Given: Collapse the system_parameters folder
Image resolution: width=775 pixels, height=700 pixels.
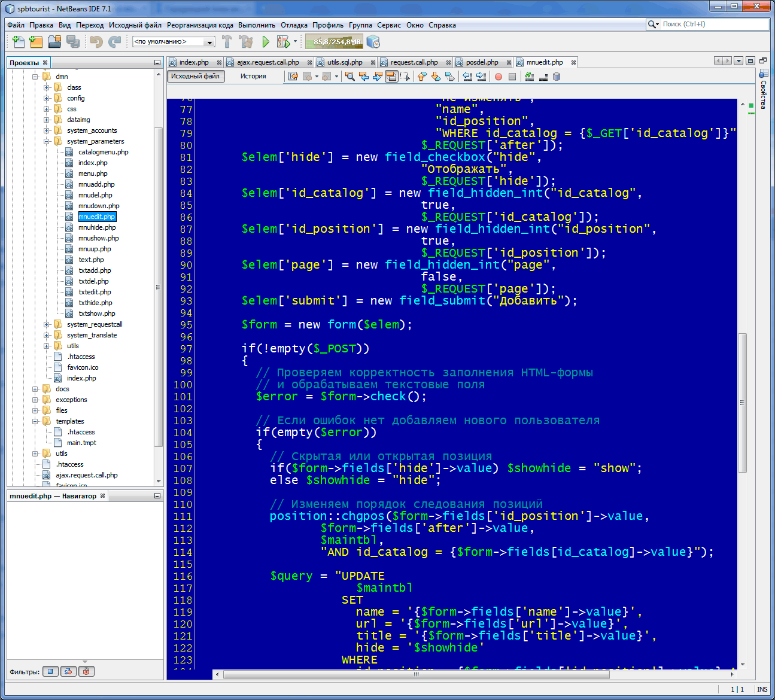Looking at the screenshot, I should [47, 141].
